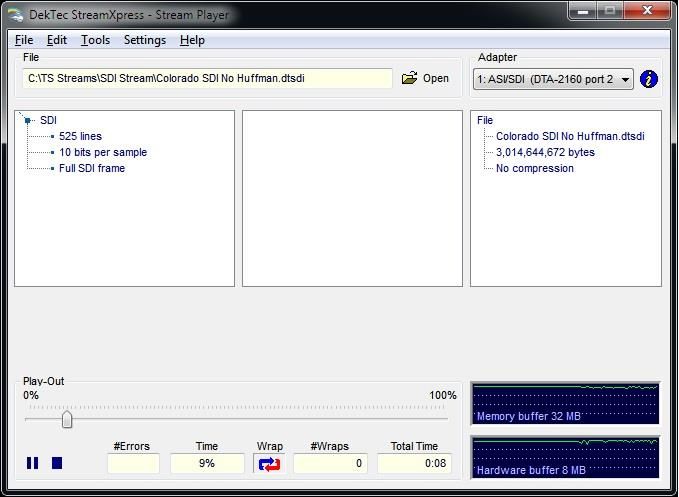The width and height of the screenshot is (679, 497).
Task: Open the Tools menu
Action: (x=95, y=40)
